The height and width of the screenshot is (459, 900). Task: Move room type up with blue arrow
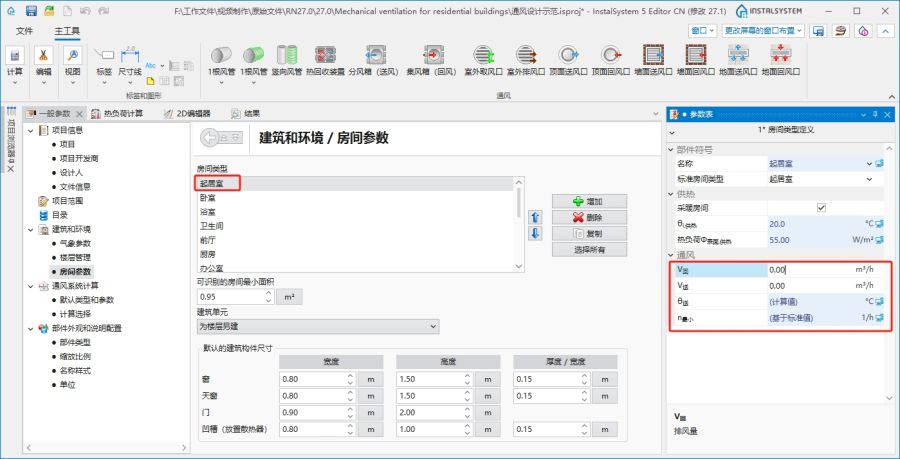coord(534,217)
